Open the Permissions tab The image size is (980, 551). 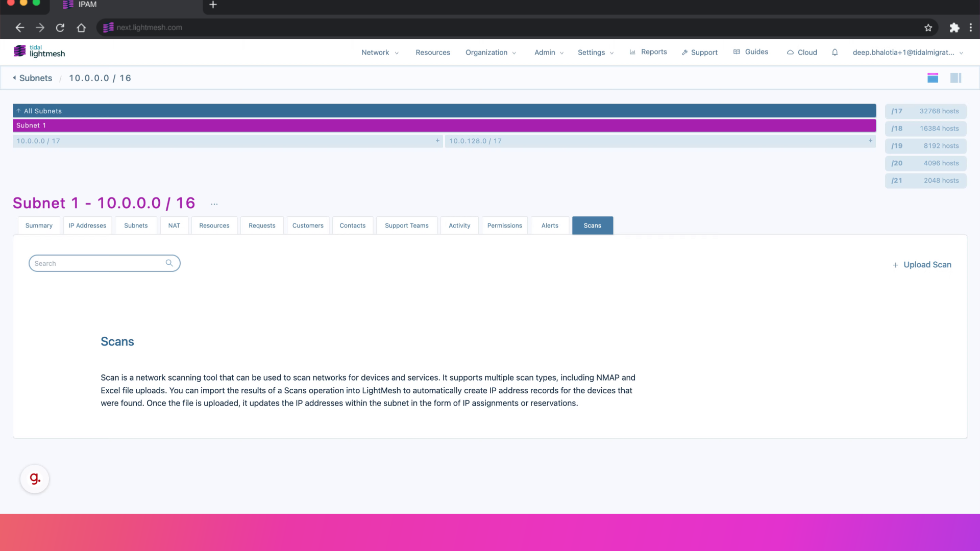(x=504, y=225)
